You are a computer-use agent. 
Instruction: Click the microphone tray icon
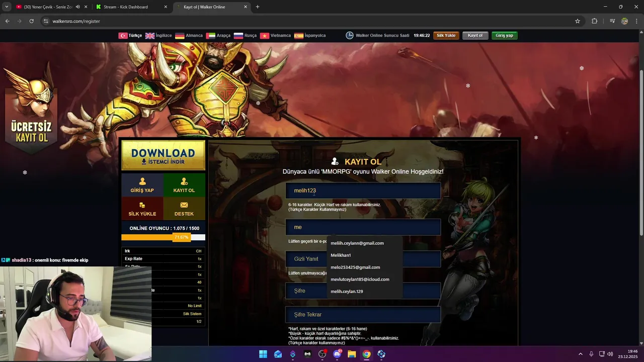coord(591,354)
